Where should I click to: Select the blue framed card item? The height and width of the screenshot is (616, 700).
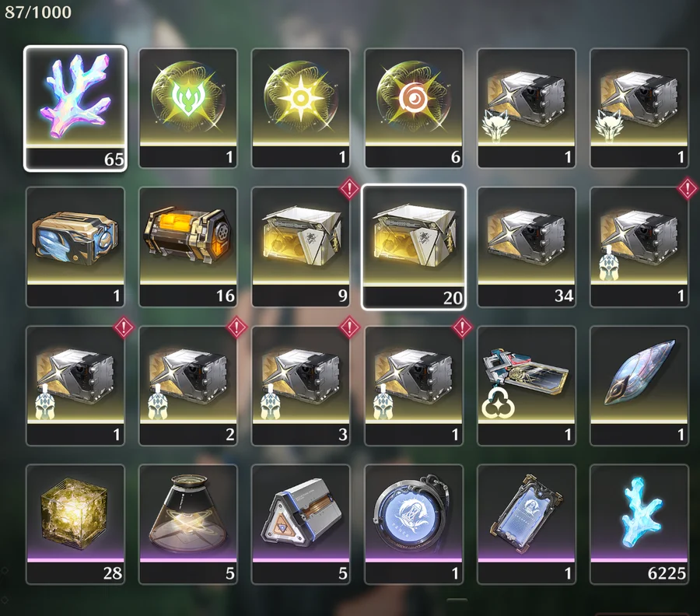527,524
